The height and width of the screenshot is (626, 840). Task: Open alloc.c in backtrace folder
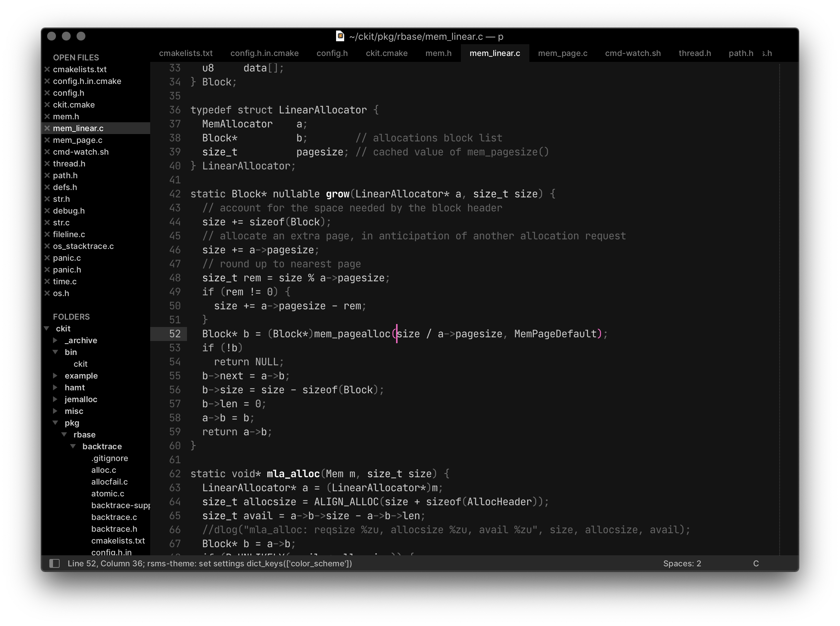click(x=103, y=470)
